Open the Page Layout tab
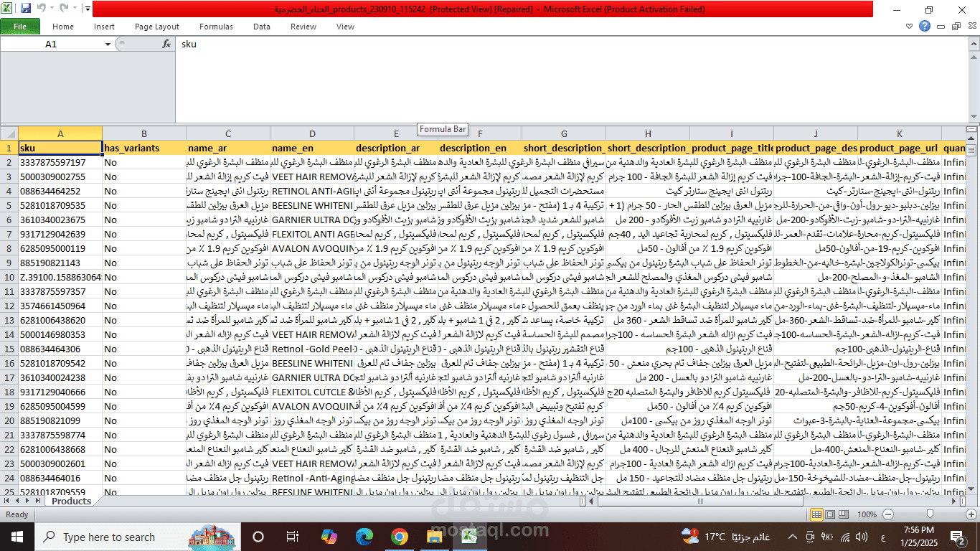980x551 pixels. [x=157, y=27]
